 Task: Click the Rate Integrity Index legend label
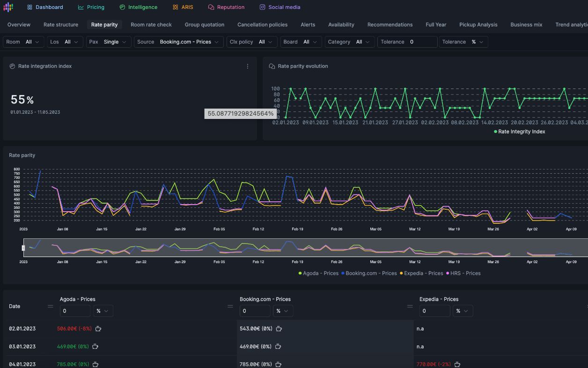click(x=521, y=132)
